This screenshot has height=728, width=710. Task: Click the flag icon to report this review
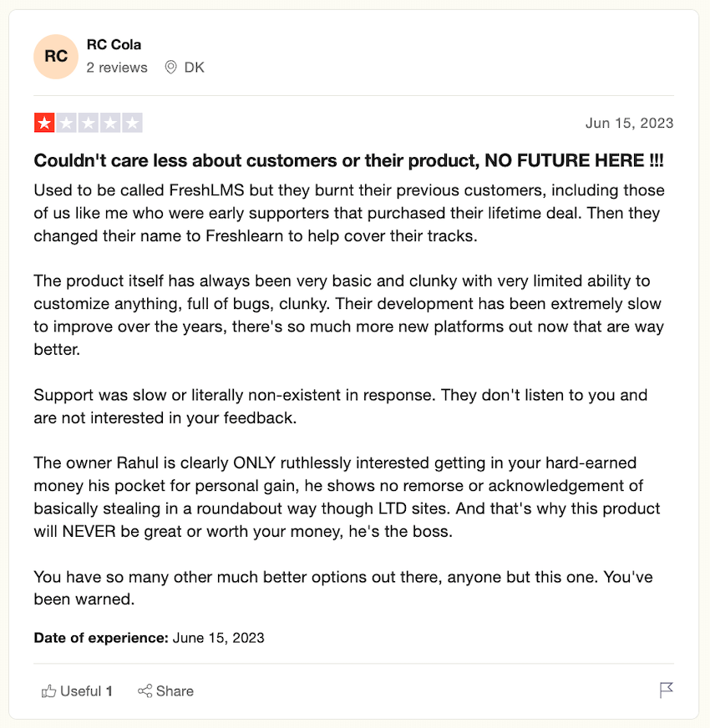click(666, 690)
